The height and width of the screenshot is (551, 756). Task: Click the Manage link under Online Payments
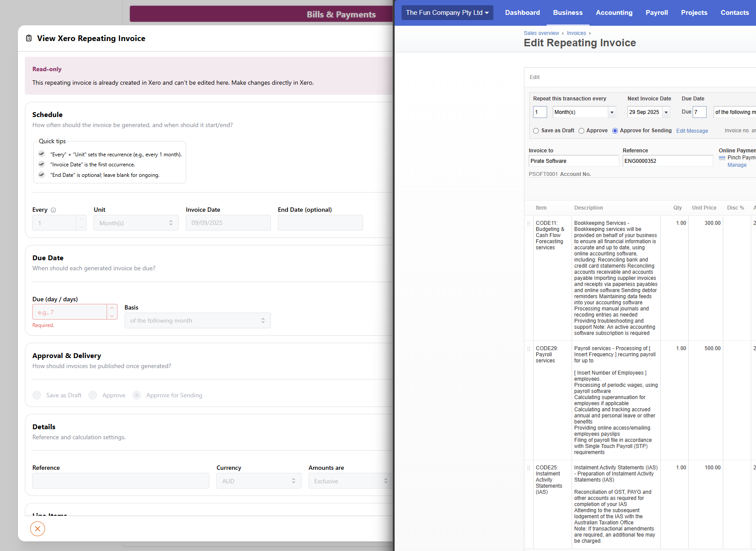pyautogui.click(x=737, y=165)
